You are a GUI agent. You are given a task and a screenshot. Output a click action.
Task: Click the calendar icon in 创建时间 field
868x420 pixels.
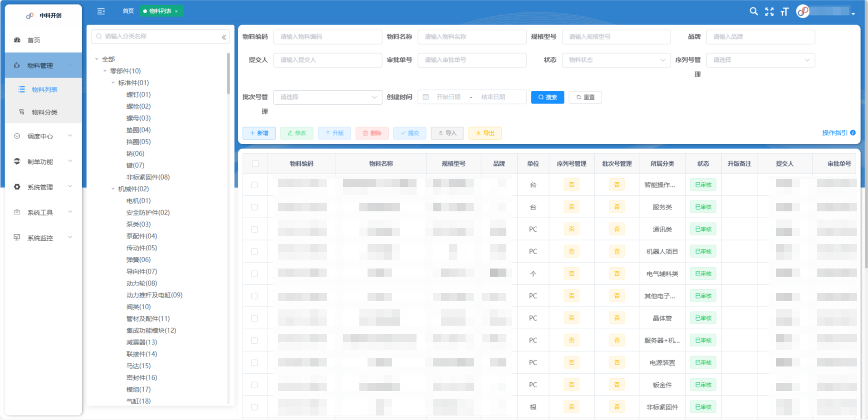coord(426,97)
